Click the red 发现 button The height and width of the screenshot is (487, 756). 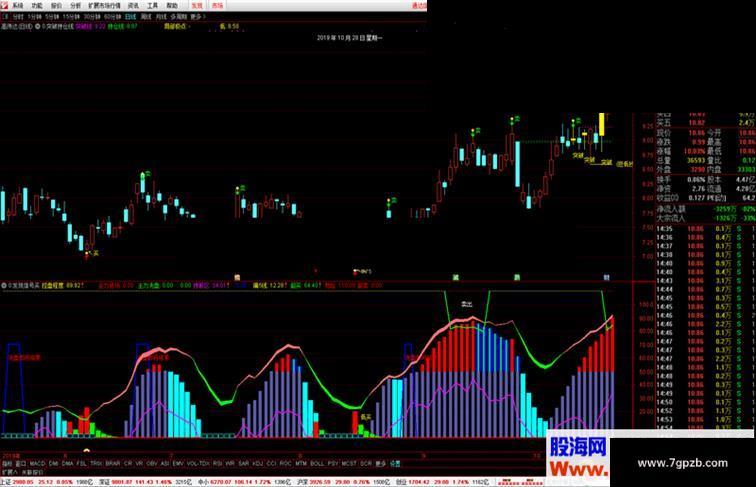point(197,6)
